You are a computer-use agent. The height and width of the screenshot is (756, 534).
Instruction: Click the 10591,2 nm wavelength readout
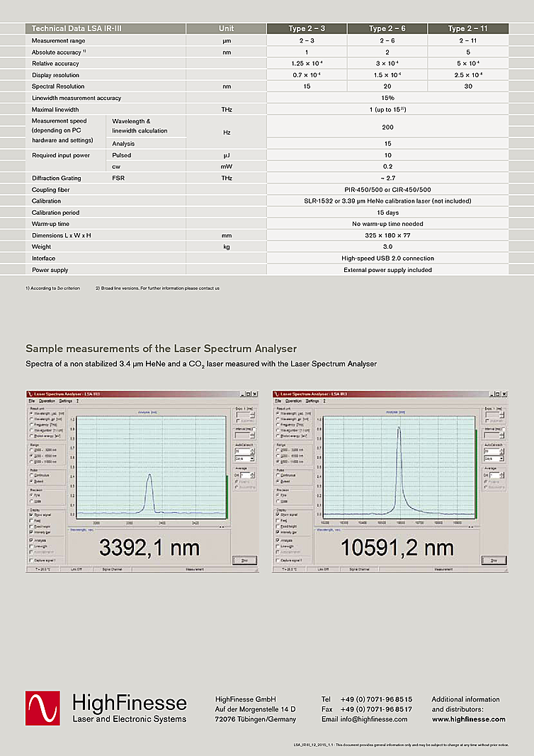coord(397,548)
